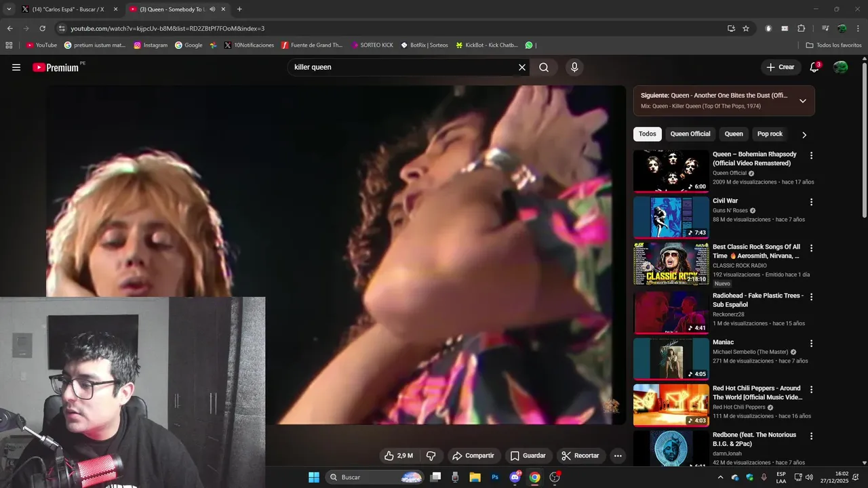The height and width of the screenshot is (488, 868).
Task: Play Red Hot Chili Peppers thumbnail
Action: 671,405
